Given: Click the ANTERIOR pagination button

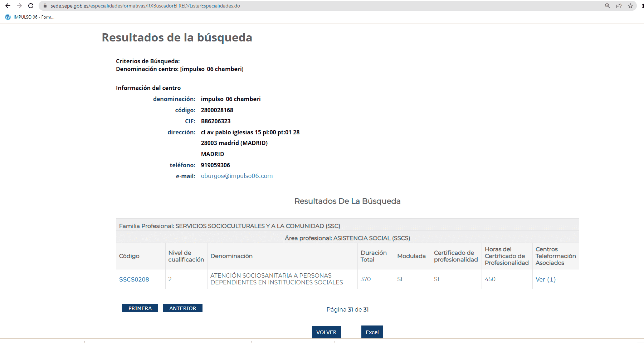Looking at the screenshot, I should 183,308.
